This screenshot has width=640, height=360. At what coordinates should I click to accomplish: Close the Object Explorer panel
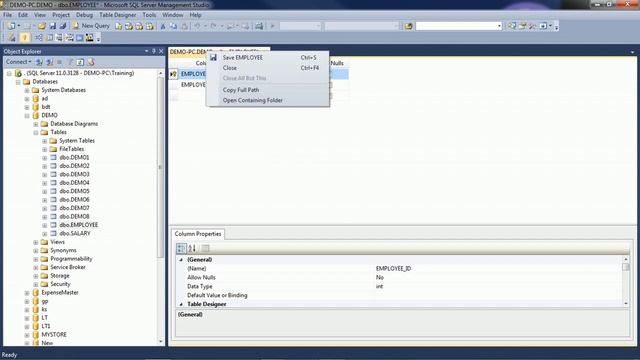click(x=161, y=51)
